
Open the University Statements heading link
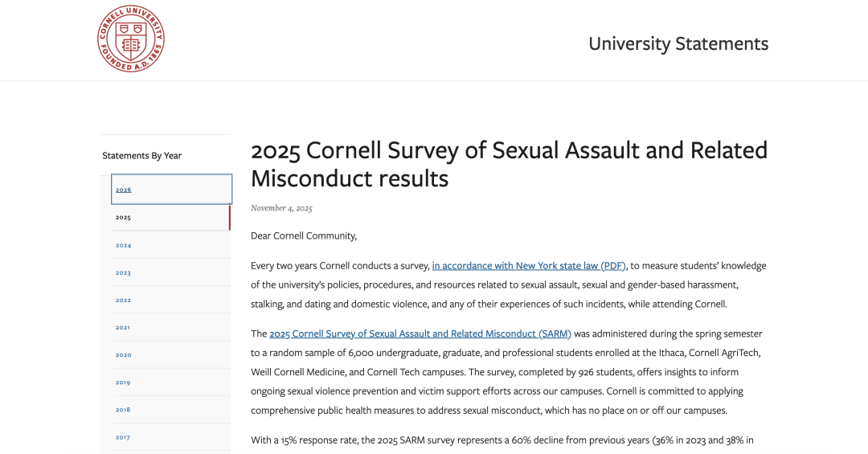678,43
